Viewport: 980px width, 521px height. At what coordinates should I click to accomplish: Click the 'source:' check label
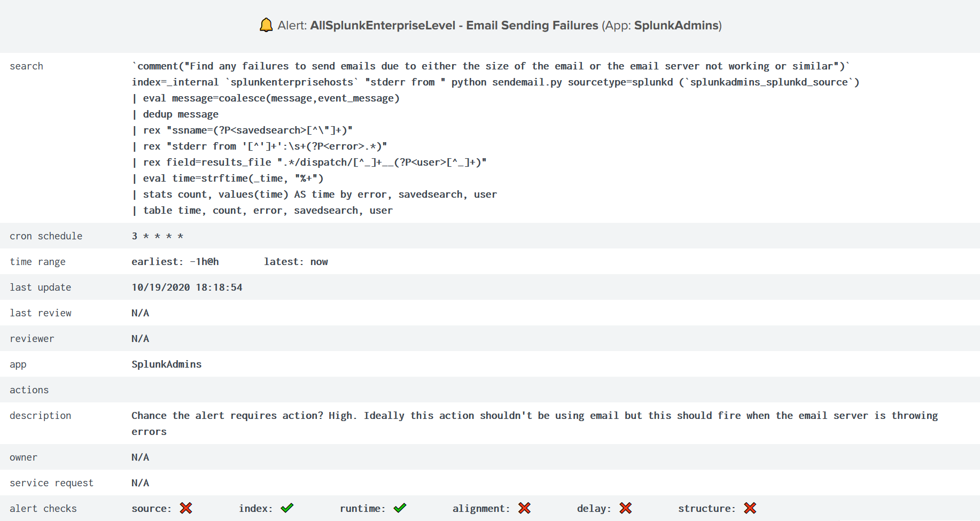[x=152, y=509]
